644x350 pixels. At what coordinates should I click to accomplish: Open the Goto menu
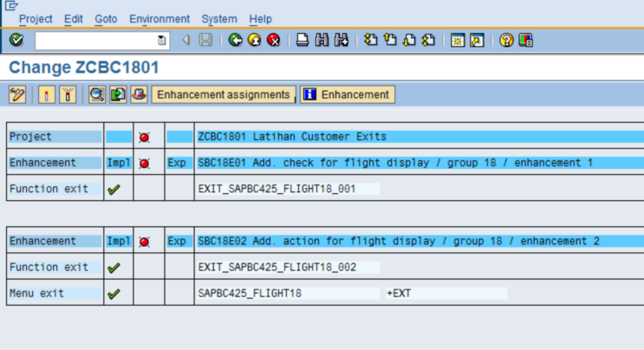106,19
